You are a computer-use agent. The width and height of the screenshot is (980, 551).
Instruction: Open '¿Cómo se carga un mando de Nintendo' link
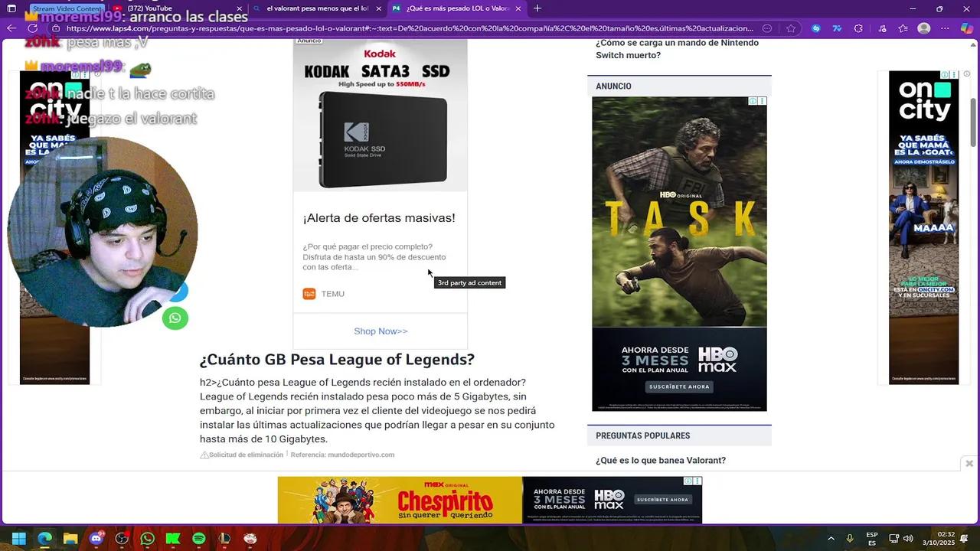coord(678,49)
